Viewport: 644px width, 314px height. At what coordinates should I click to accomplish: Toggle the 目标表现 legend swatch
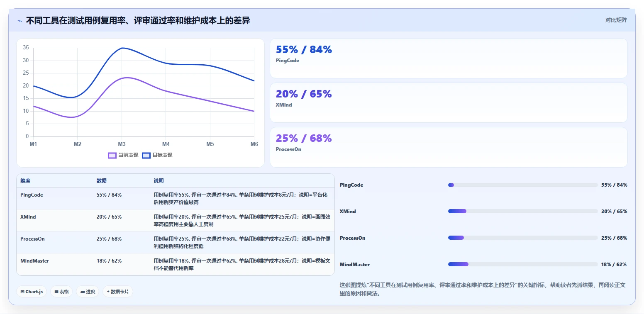(x=146, y=156)
